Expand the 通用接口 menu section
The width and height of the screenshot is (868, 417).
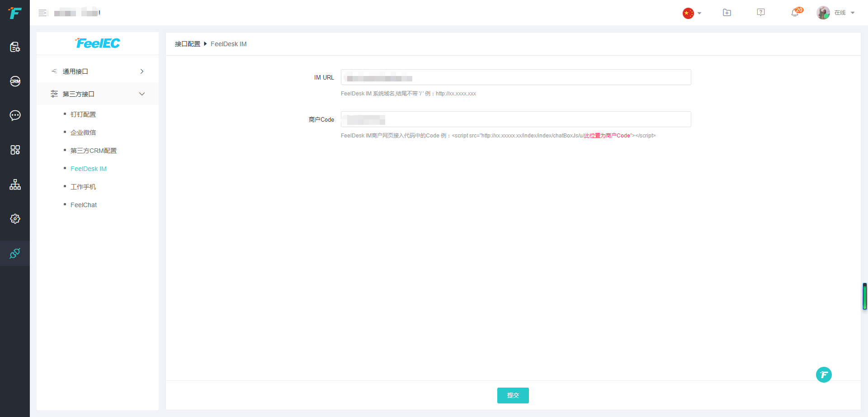coord(98,71)
